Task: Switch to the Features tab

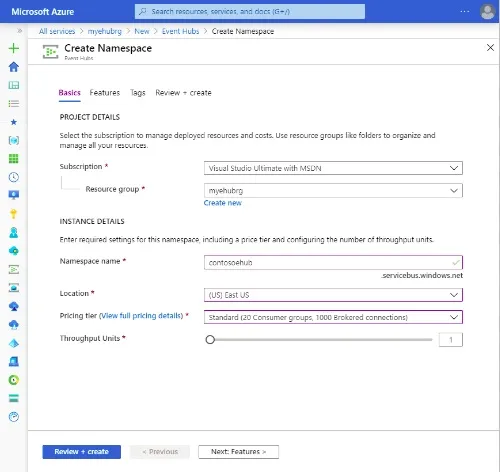Action: [x=105, y=93]
